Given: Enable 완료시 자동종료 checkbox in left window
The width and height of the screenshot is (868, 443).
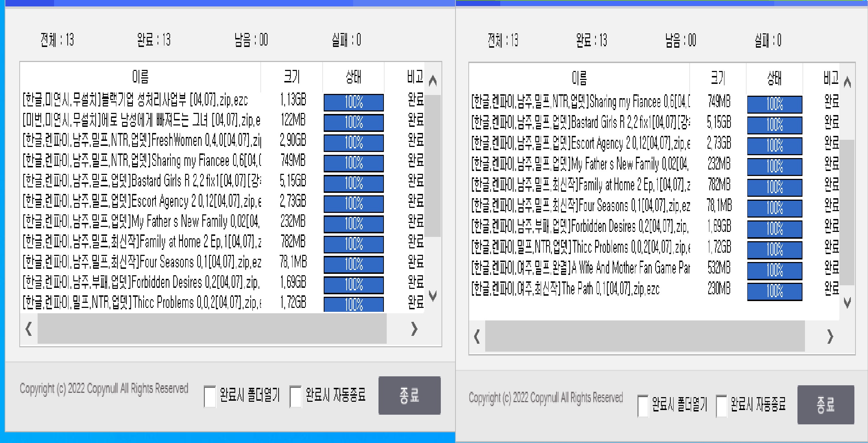Looking at the screenshot, I should (x=295, y=396).
